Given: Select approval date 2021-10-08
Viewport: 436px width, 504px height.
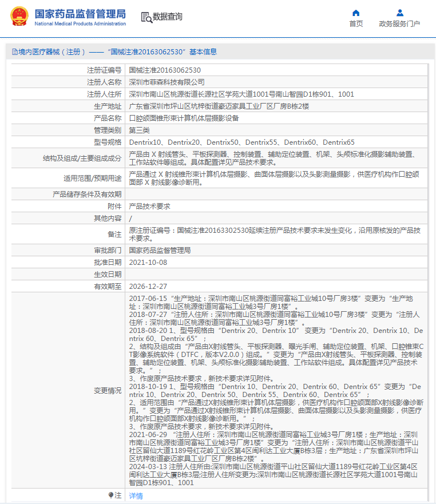Looking at the screenshot, I should point(148,262).
